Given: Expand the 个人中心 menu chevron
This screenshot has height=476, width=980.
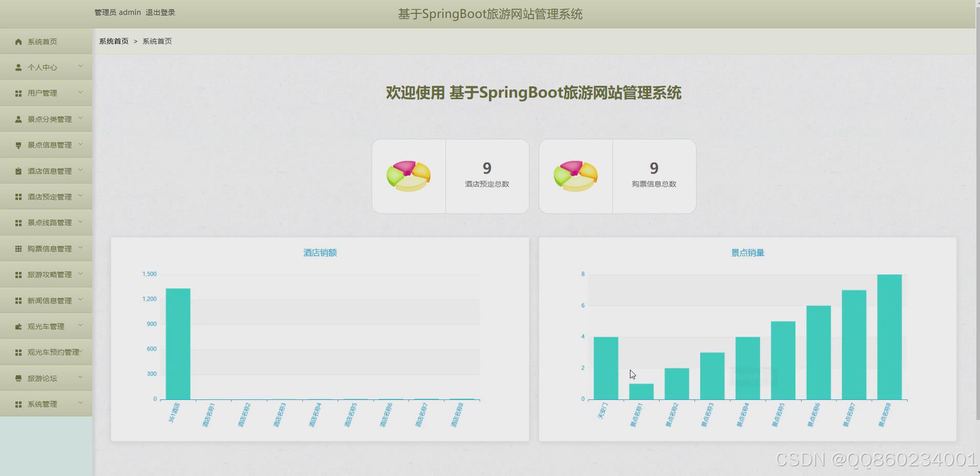Looking at the screenshot, I should [x=80, y=66].
